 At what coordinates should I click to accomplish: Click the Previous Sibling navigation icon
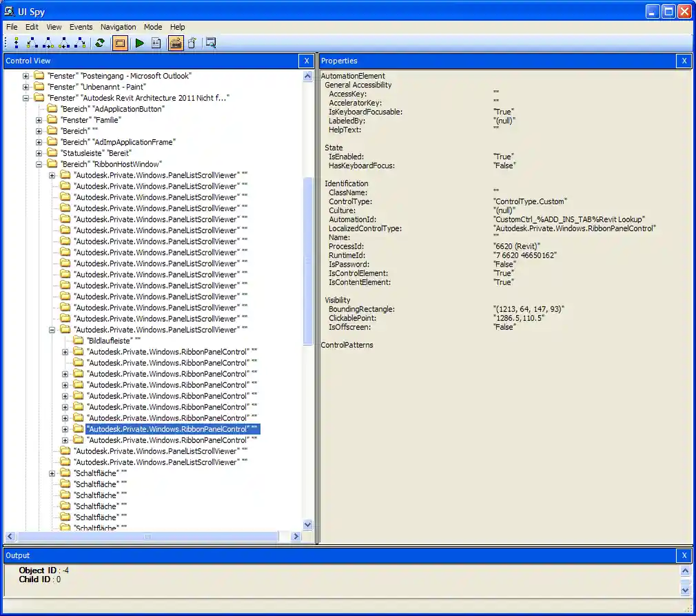63,43
